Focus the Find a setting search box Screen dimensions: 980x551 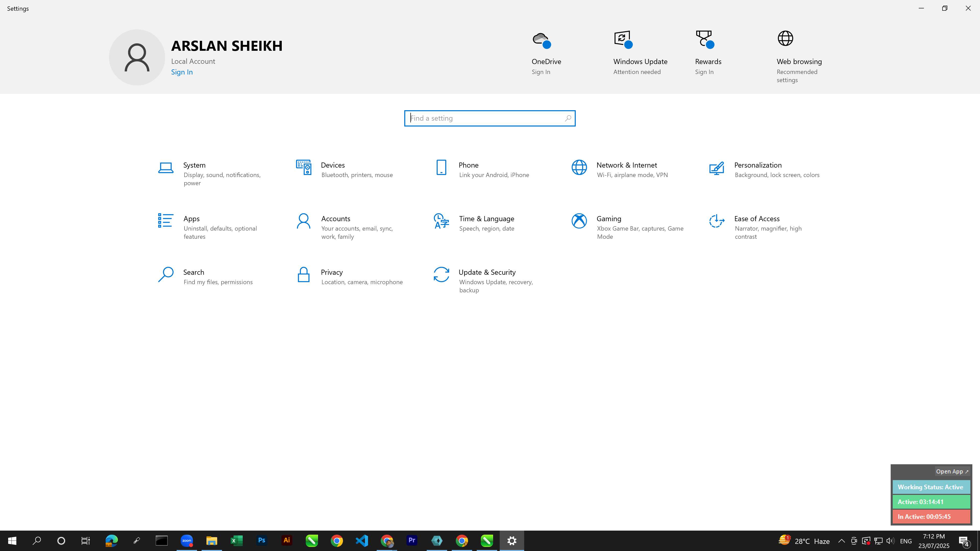[490, 118]
